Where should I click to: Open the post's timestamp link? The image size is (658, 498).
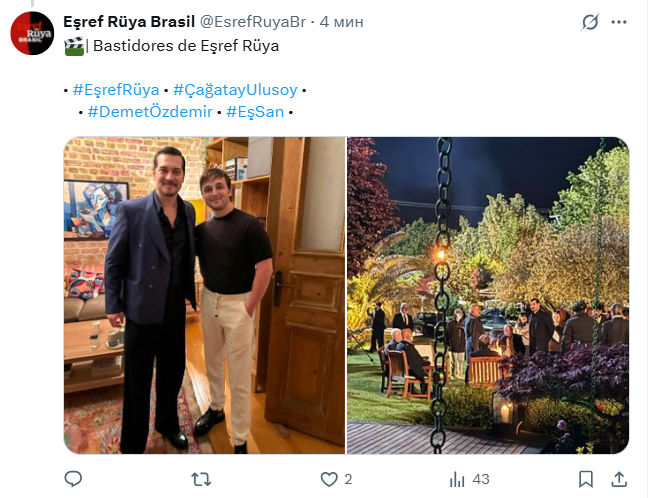(x=345, y=21)
